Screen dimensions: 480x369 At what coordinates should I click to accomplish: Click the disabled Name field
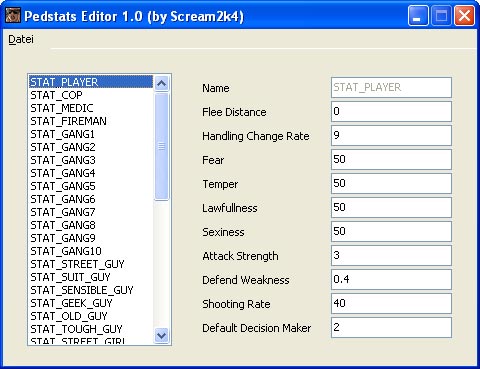coord(391,88)
